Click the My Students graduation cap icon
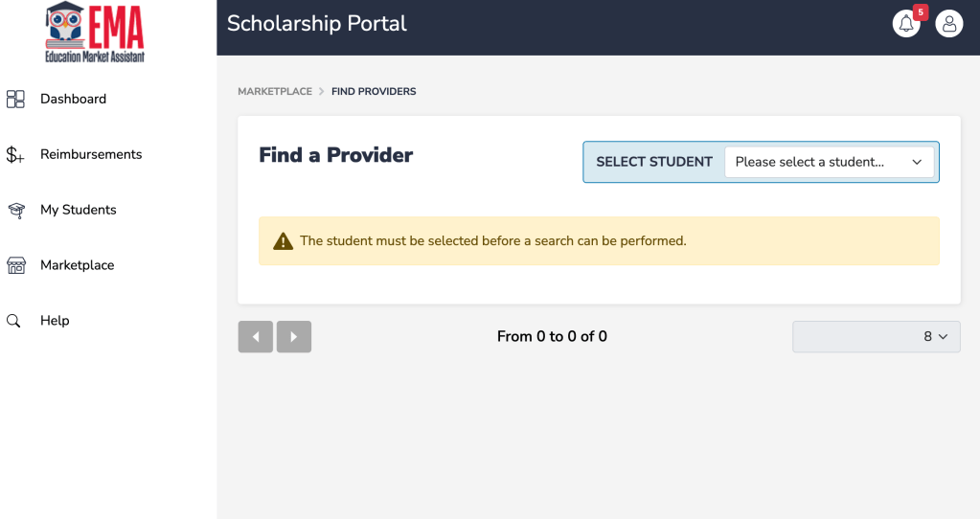The width and height of the screenshot is (980, 519). [x=15, y=210]
